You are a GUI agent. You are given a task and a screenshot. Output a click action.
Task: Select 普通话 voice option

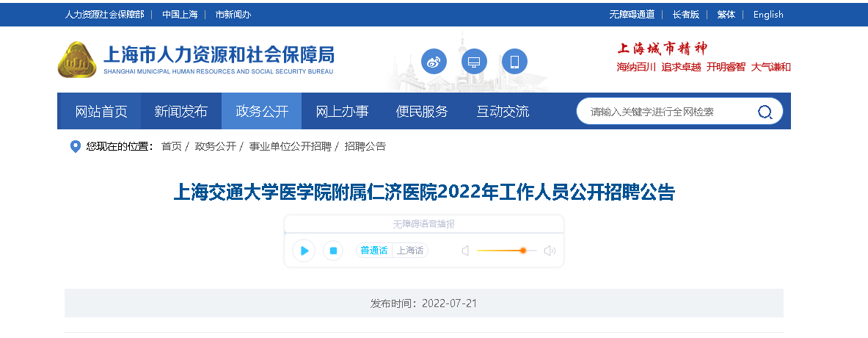click(373, 251)
